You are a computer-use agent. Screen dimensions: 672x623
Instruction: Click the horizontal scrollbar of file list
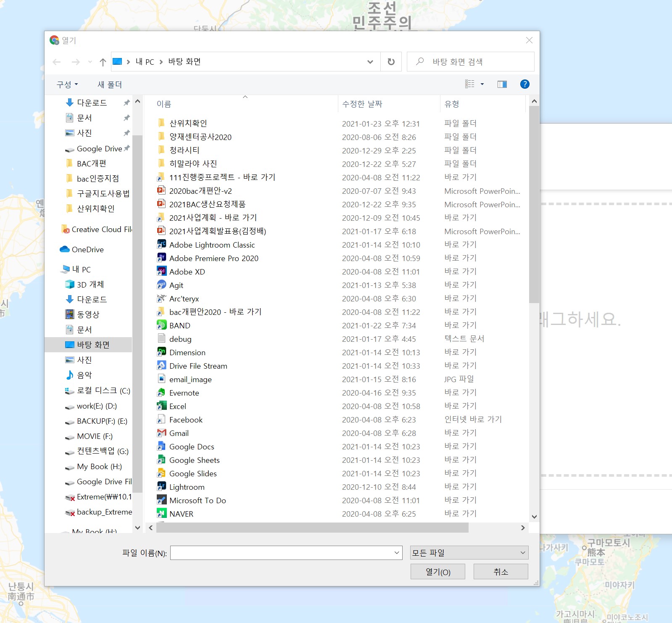click(x=312, y=528)
